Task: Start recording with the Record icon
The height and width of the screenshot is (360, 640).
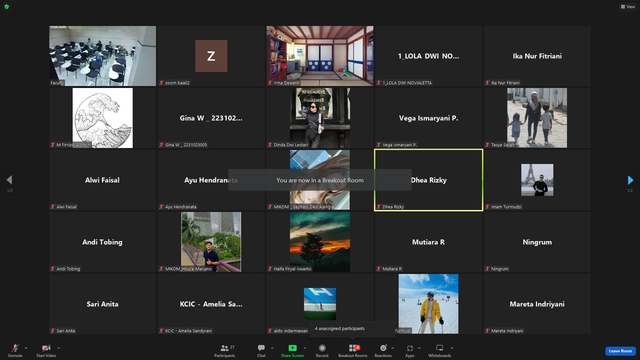Action: 322,348
